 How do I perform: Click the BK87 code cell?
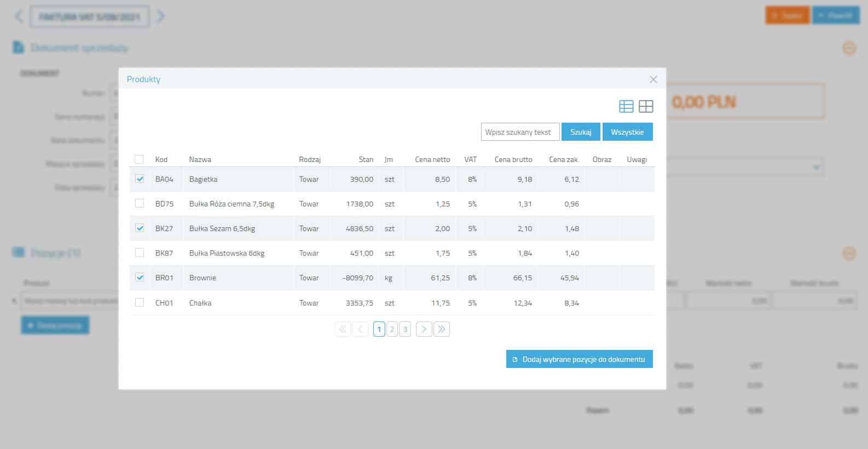164,253
